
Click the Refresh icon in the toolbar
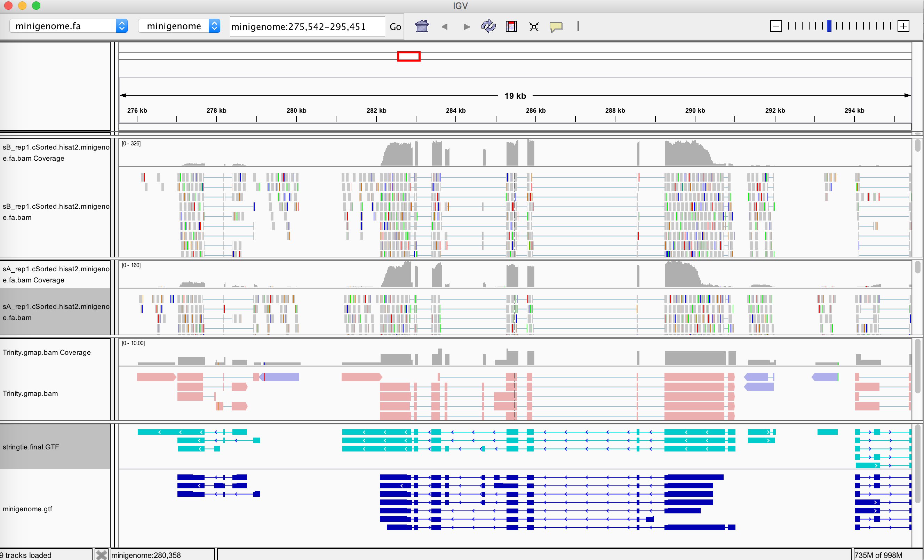(x=488, y=26)
